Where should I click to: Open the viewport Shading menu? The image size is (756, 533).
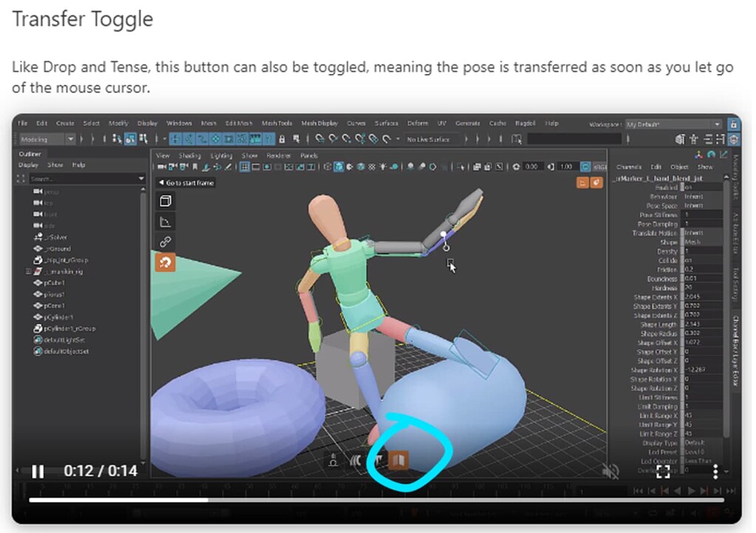(189, 156)
